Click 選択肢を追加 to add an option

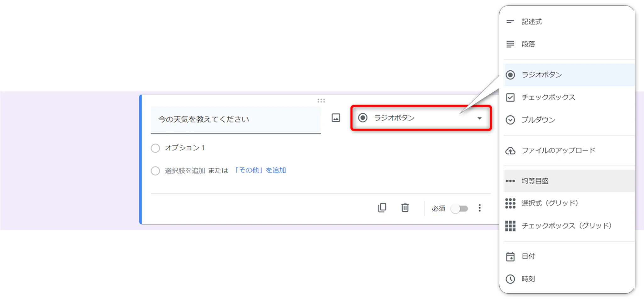point(185,171)
